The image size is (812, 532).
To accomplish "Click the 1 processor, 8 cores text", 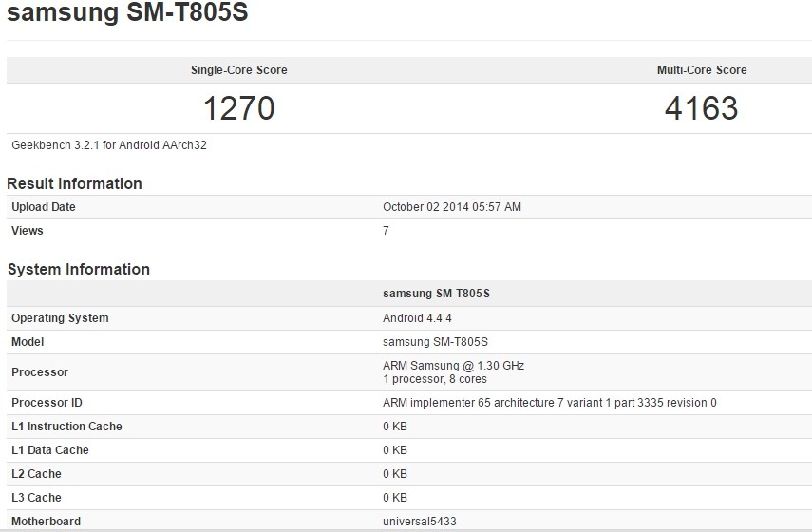I will click(434, 379).
